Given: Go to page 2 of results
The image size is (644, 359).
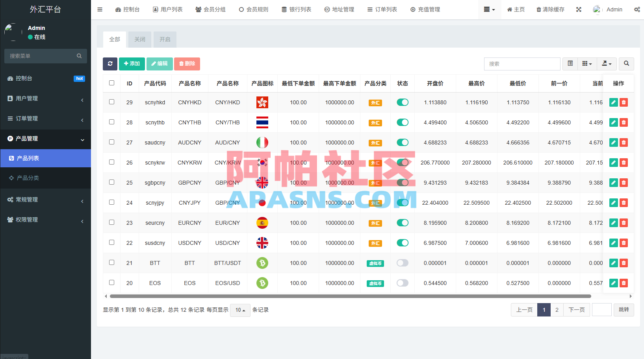Looking at the screenshot, I should pos(557,310).
